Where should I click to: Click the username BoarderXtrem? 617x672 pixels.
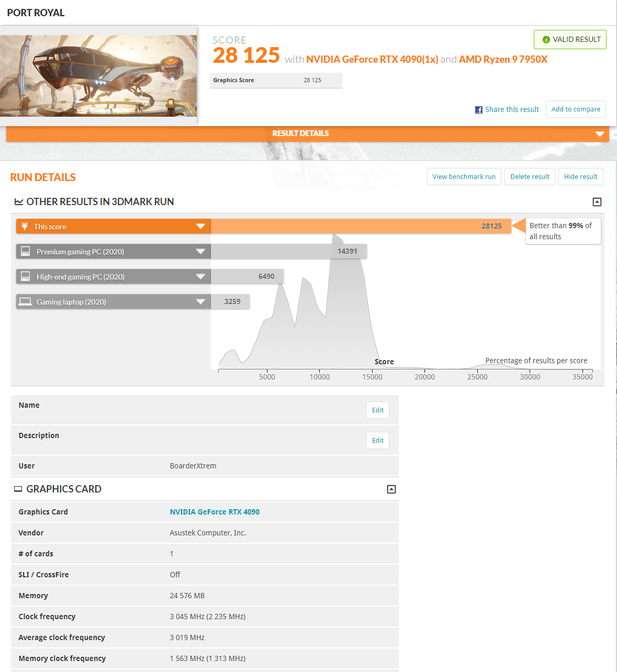click(193, 466)
